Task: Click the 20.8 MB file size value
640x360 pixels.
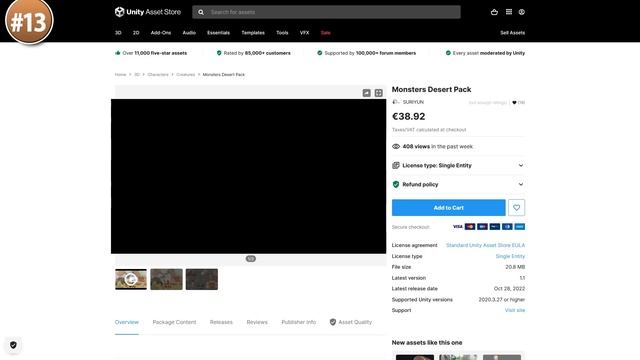Action: (515, 267)
